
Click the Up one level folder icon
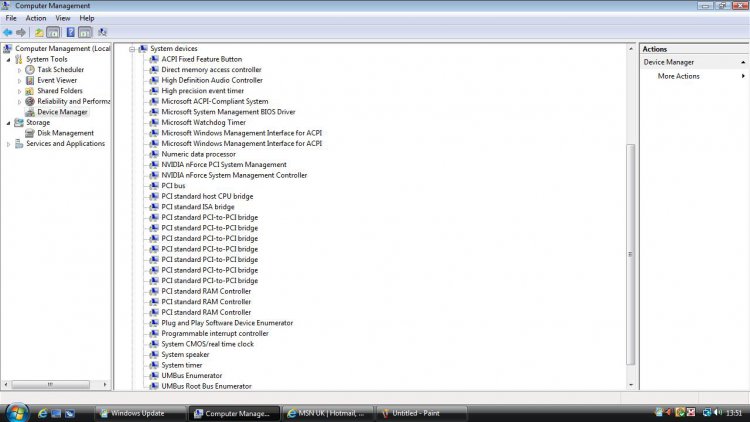point(39,33)
